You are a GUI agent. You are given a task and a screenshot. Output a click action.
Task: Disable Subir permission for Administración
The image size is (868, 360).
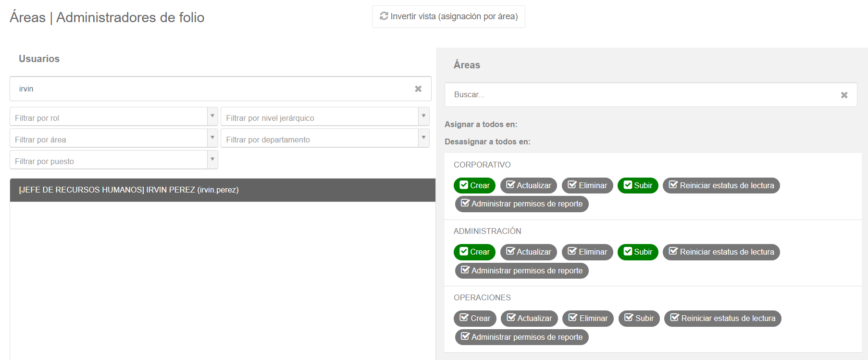tap(638, 252)
